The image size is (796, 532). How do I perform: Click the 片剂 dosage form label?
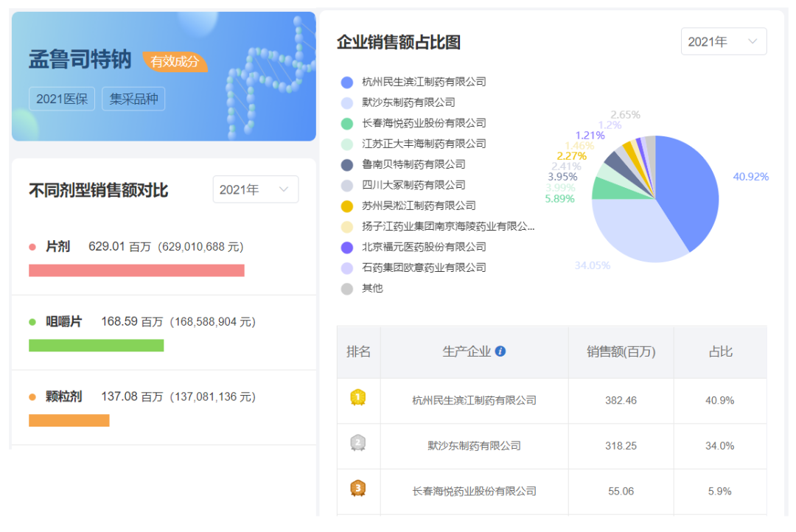click(x=58, y=247)
